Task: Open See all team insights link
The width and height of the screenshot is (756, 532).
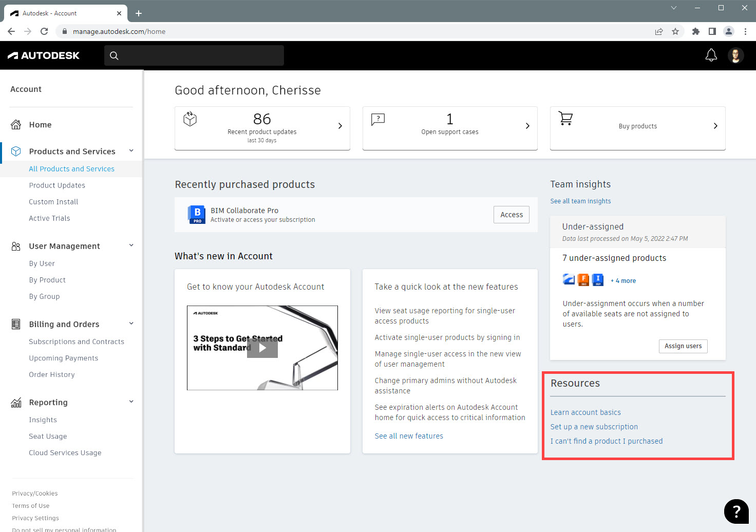Action: pyautogui.click(x=580, y=201)
